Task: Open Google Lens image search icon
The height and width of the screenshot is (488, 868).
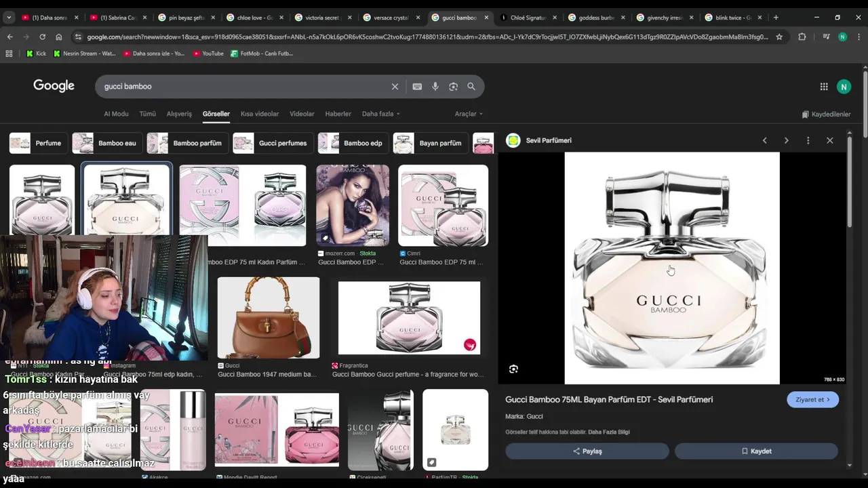Action: pyautogui.click(x=454, y=87)
